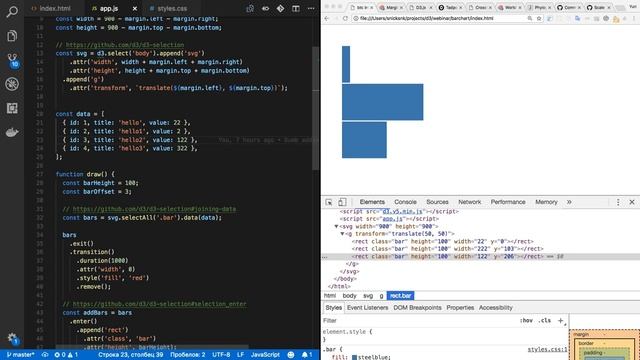Open the Extensions view icon
Screen dimensions: 640x360
click(12, 108)
